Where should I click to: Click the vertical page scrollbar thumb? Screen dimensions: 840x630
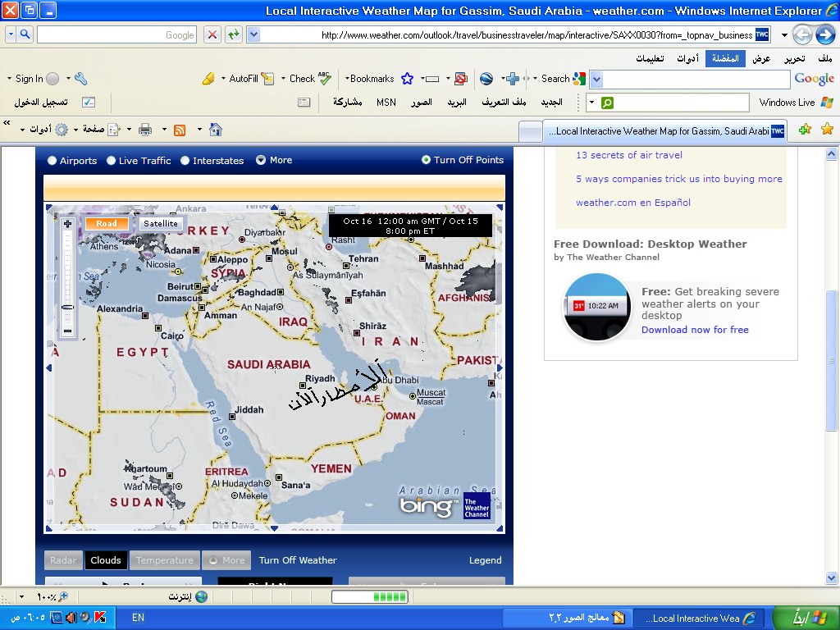click(831, 361)
